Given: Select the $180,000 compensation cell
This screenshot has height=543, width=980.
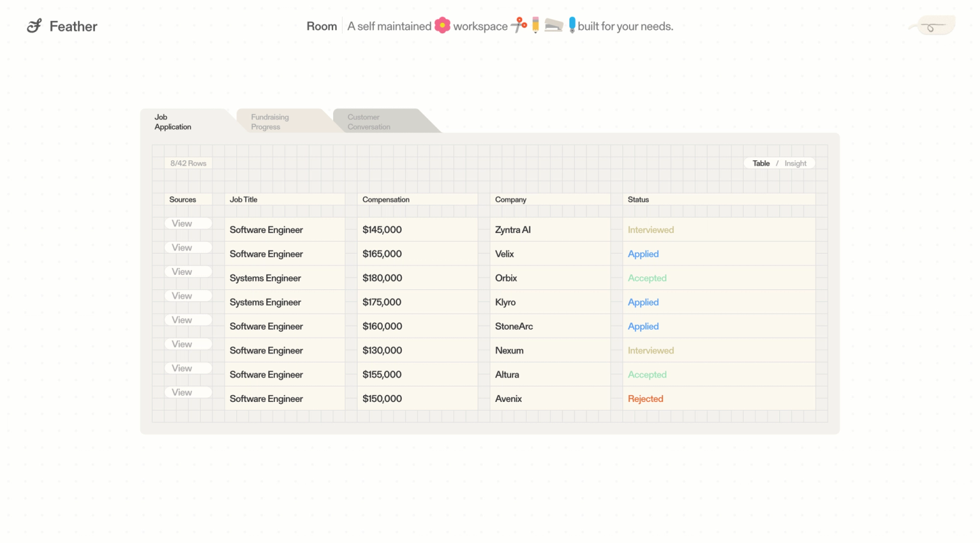Looking at the screenshot, I should (x=417, y=278).
